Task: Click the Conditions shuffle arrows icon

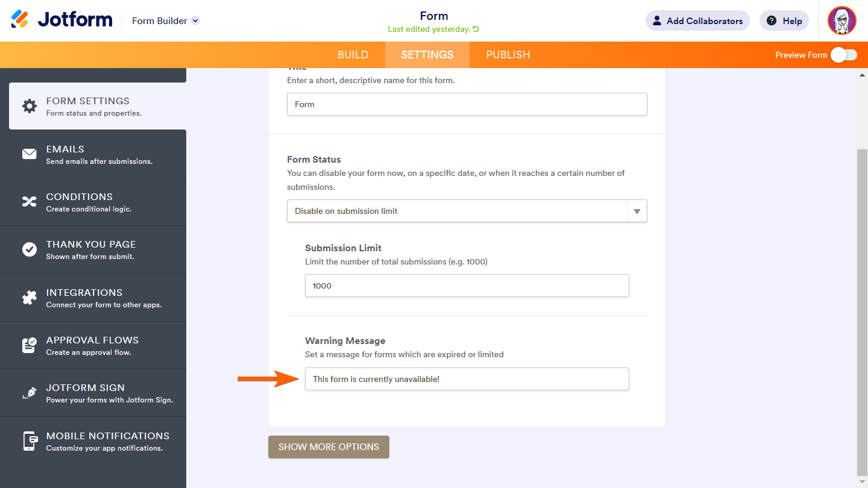Action: coord(29,202)
